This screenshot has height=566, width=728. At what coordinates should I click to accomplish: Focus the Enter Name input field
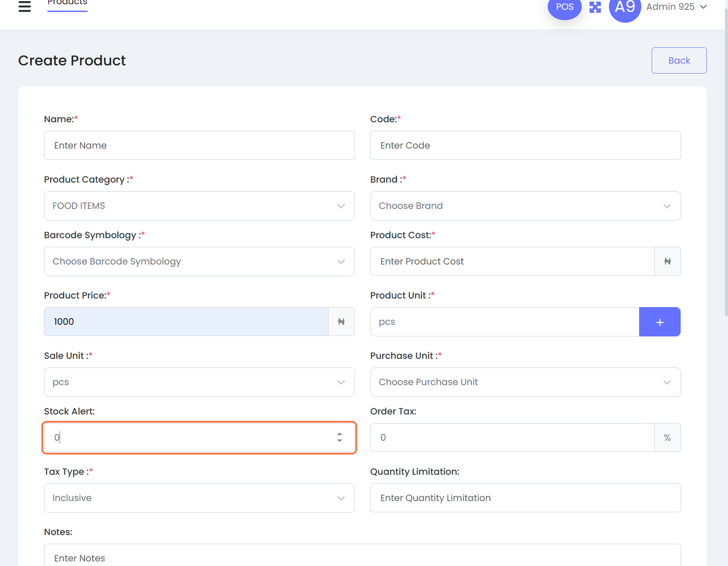pos(199,145)
